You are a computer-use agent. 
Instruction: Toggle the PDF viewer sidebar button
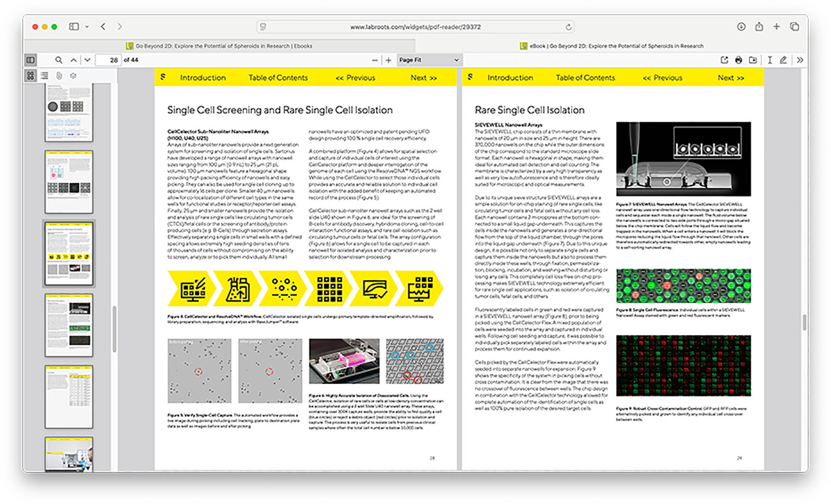(x=31, y=60)
